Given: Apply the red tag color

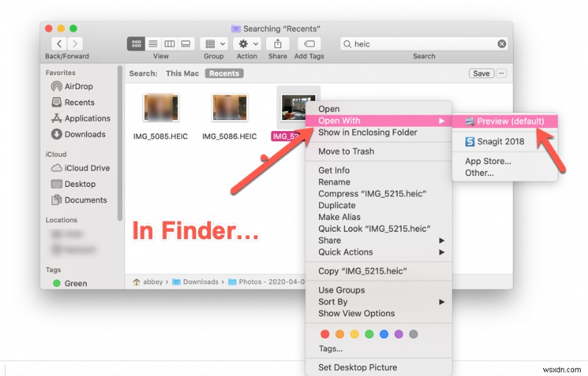Looking at the screenshot, I should pos(325,334).
